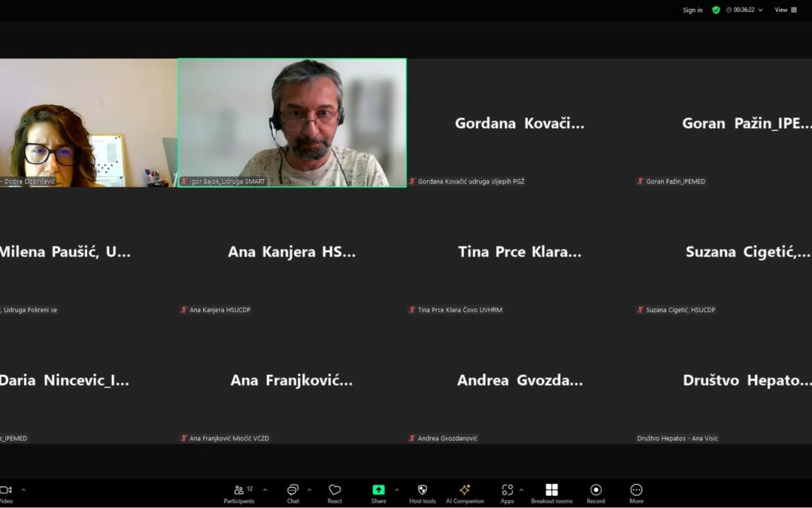This screenshot has width=812, height=508.
Task: Select Suzana Cigetić participant tile
Action: click(x=724, y=251)
